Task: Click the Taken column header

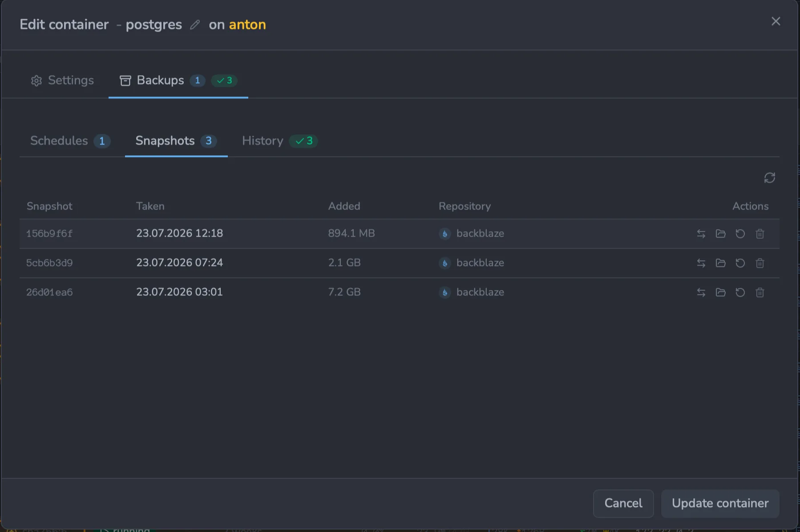Action: [150, 206]
